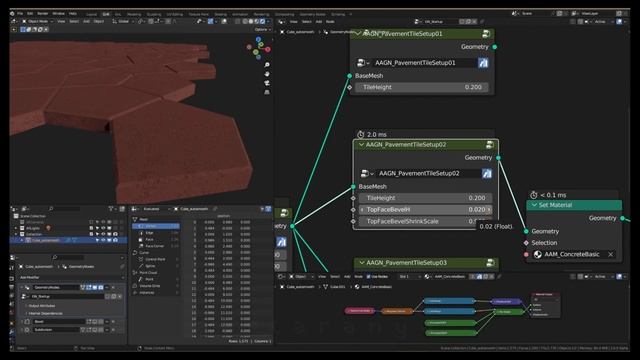The width and height of the screenshot is (640, 360).
Task: Click the properties panel search field
Action: pyautogui.click(x=67, y=258)
